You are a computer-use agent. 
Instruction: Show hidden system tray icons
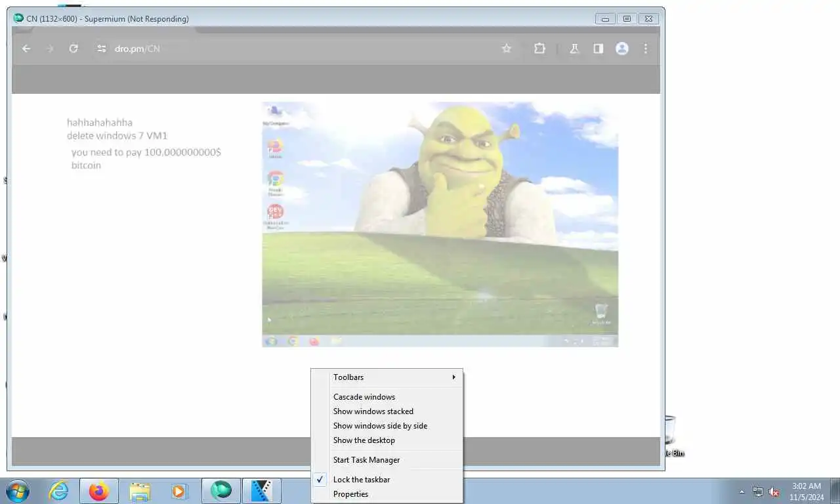pos(742,492)
